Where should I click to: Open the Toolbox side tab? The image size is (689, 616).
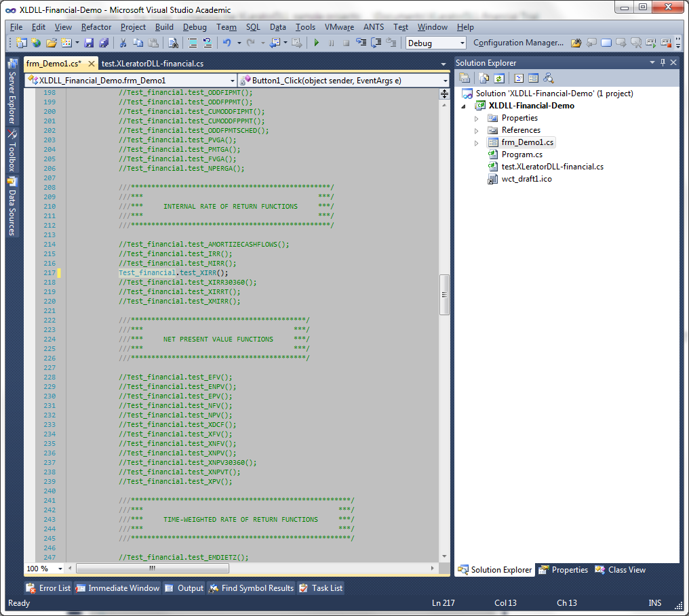point(12,150)
